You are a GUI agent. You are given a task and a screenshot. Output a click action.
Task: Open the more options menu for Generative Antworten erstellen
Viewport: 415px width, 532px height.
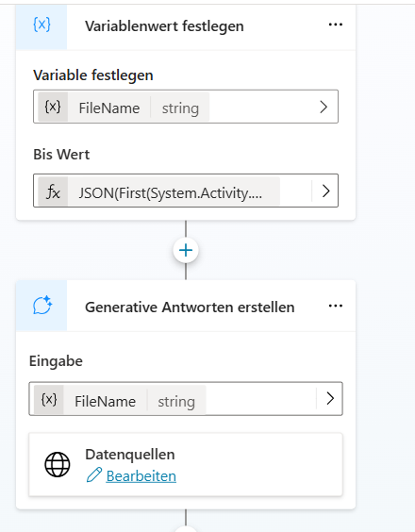tap(335, 306)
